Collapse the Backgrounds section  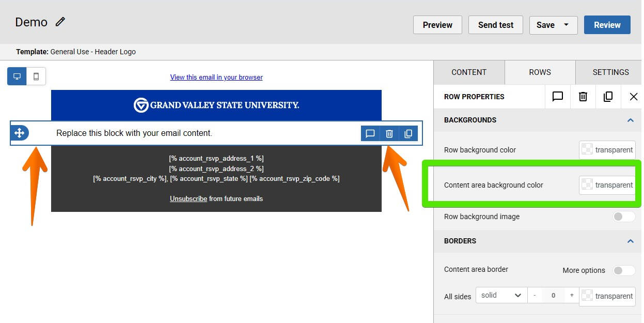630,120
